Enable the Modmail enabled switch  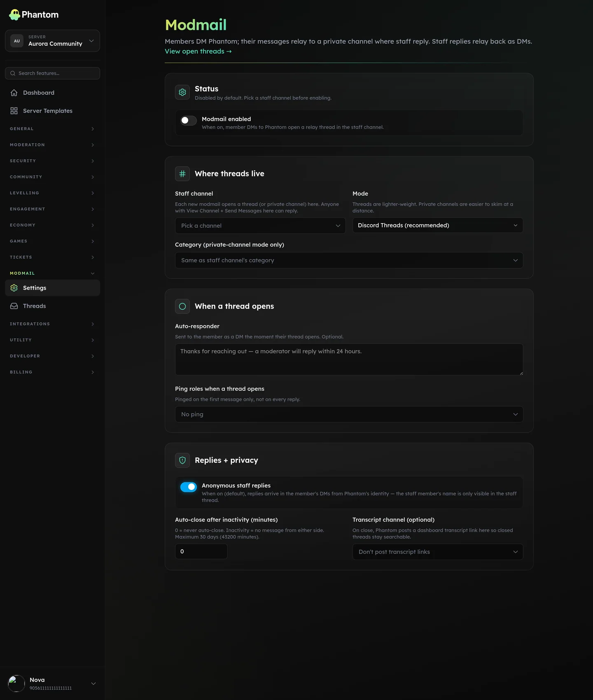[189, 120]
